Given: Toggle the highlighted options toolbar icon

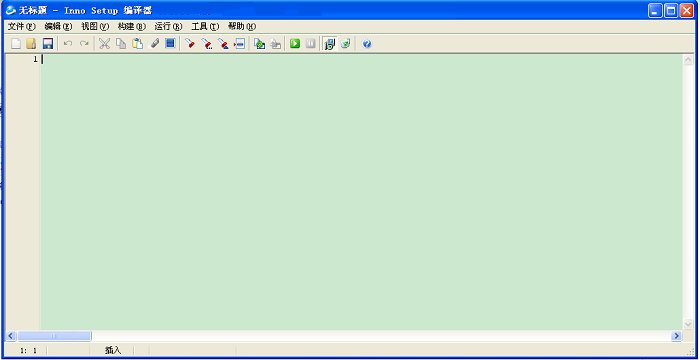Looking at the screenshot, I should click(329, 44).
